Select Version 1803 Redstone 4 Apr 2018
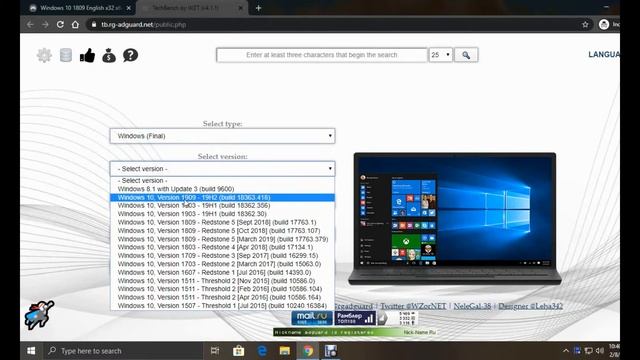Viewport: 640px width, 360px height. point(222,247)
